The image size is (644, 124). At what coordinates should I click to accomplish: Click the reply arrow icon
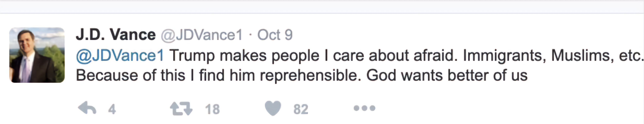coord(87,108)
